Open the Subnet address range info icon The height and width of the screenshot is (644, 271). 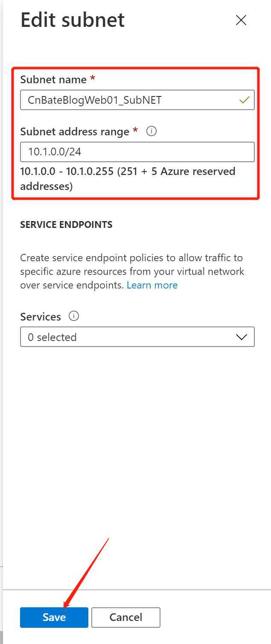(x=151, y=131)
